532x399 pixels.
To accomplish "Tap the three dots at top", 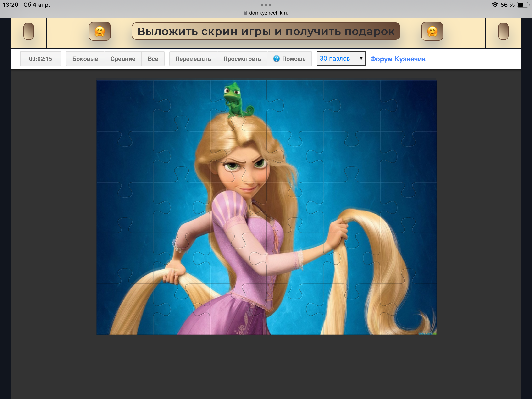I will (266, 5).
